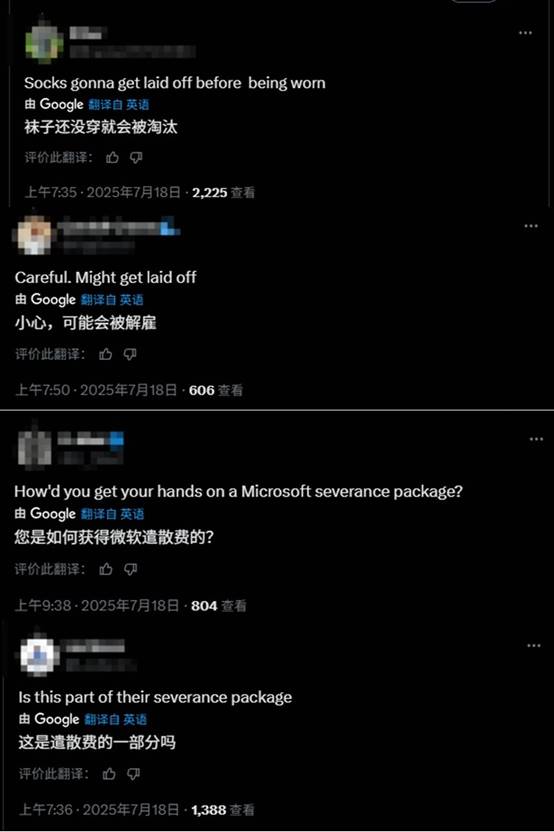This screenshot has width=554, height=832.
Task: Open more options for the 'Careful' tweet
Action: 531,226
